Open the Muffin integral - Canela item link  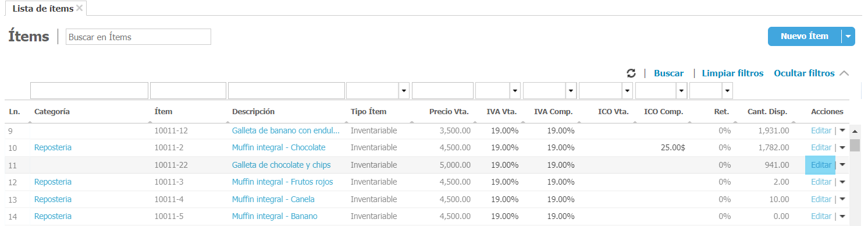click(273, 199)
